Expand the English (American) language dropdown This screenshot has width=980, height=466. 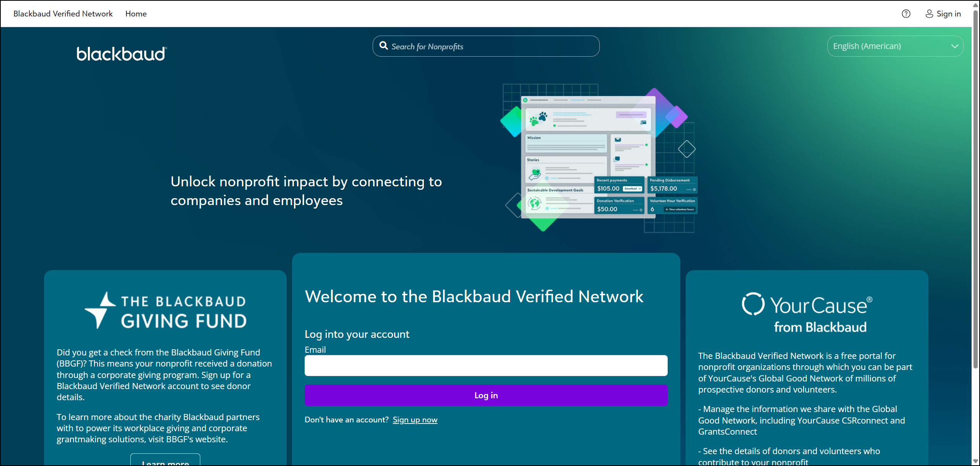895,46
